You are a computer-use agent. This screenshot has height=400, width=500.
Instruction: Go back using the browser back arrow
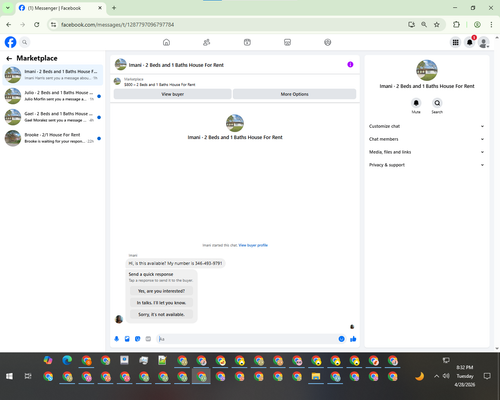(9, 25)
